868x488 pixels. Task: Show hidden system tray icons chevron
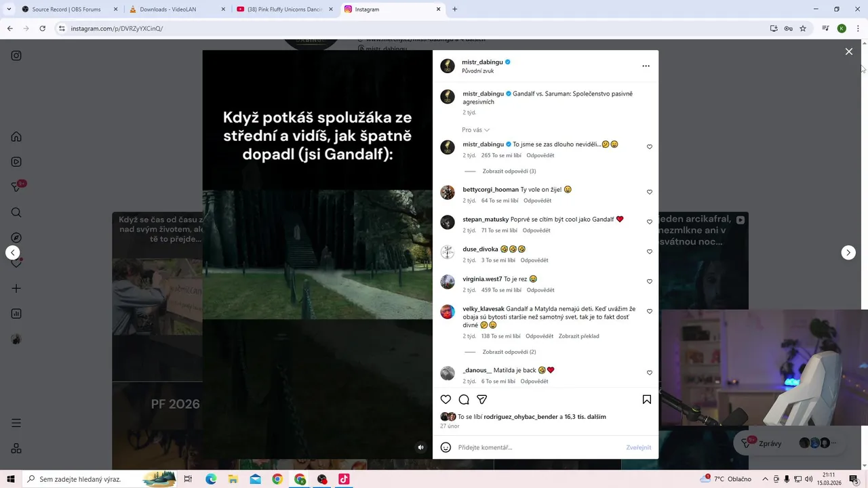pyautogui.click(x=765, y=479)
